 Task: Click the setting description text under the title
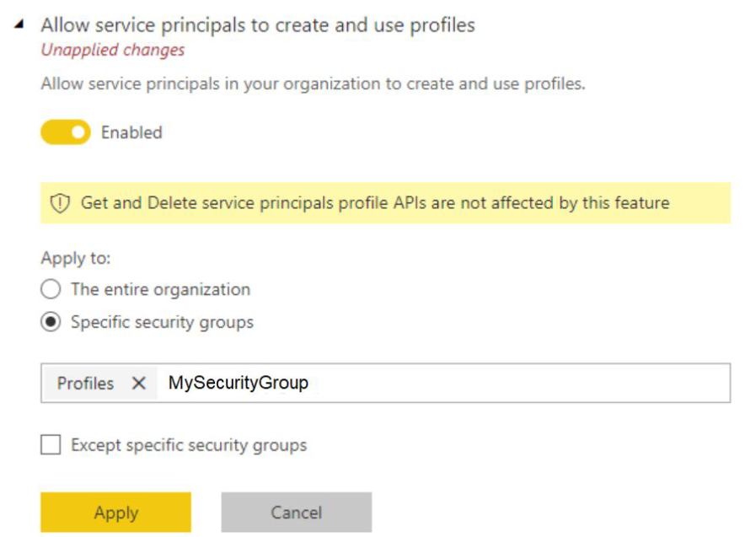tap(312, 84)
